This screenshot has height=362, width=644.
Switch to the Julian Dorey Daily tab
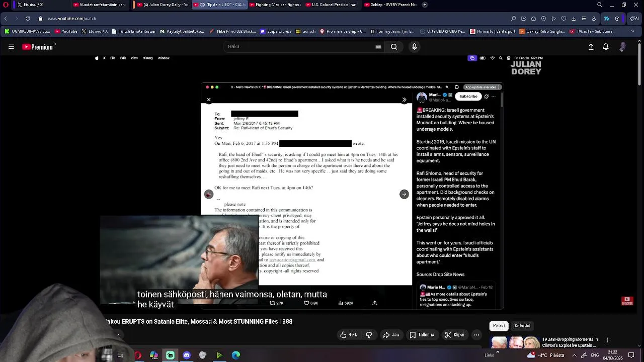(162, 5)
